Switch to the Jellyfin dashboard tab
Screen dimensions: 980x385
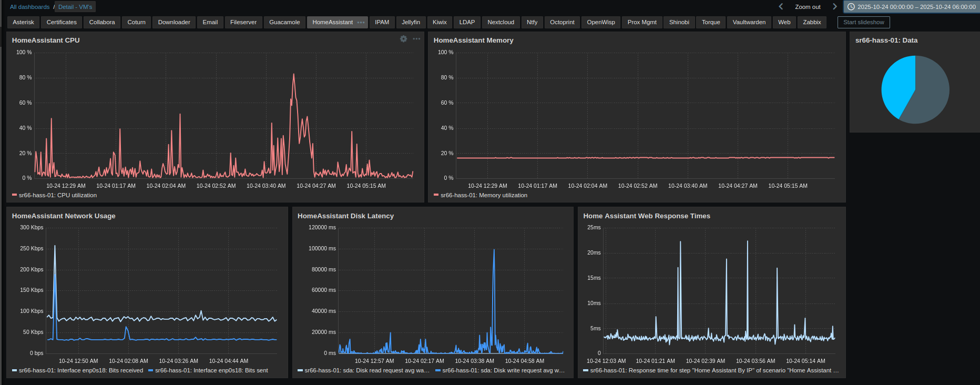pyautogui.click(x=411, y=22)
